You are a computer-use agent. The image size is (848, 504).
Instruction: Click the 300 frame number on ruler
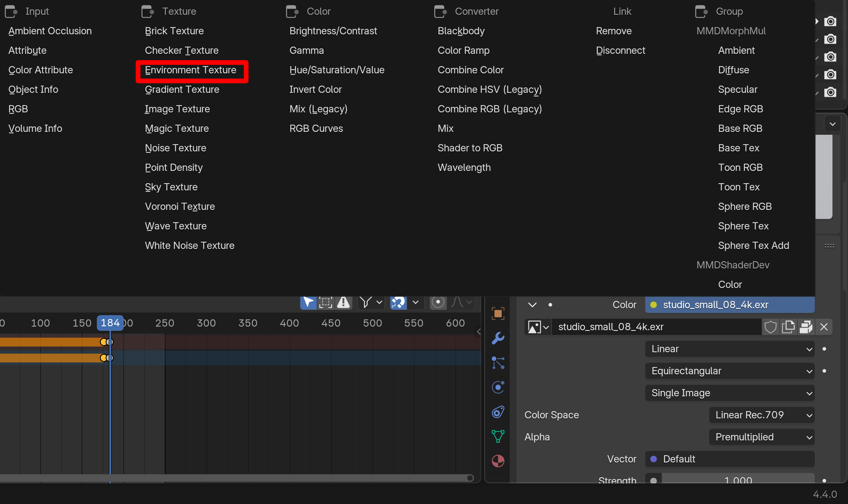point(206,323)
